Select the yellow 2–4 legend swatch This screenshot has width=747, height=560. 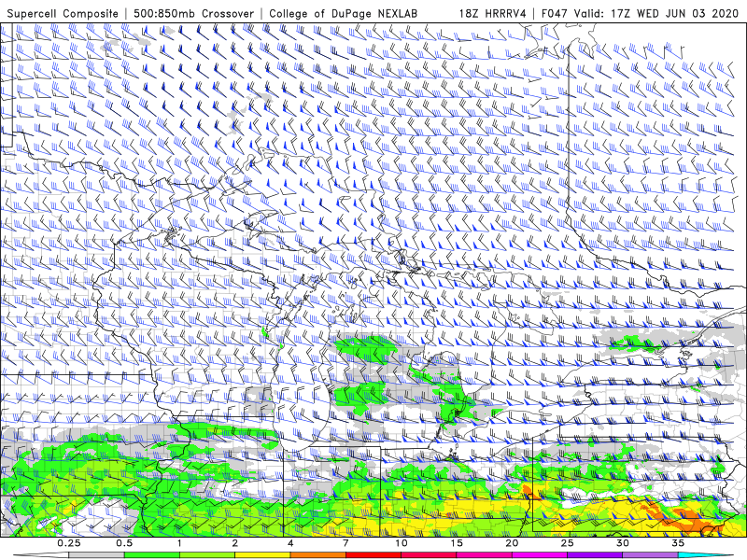[262, 555]
